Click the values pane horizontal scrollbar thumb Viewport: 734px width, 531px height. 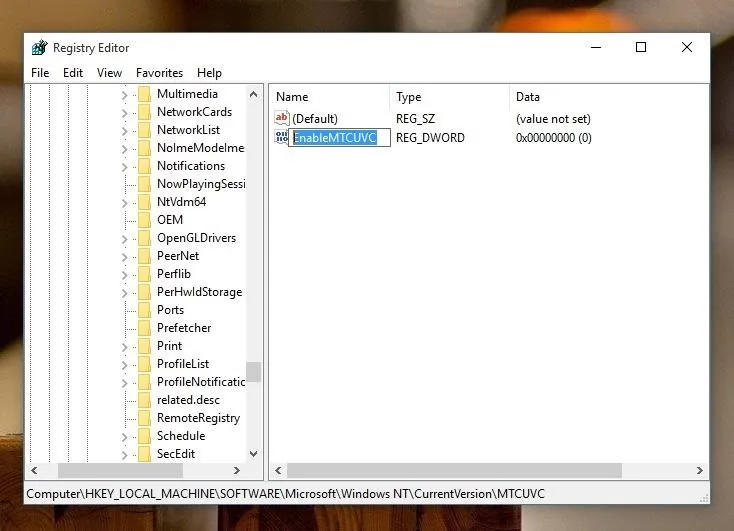pyautogui.click(x=455, y=470)
